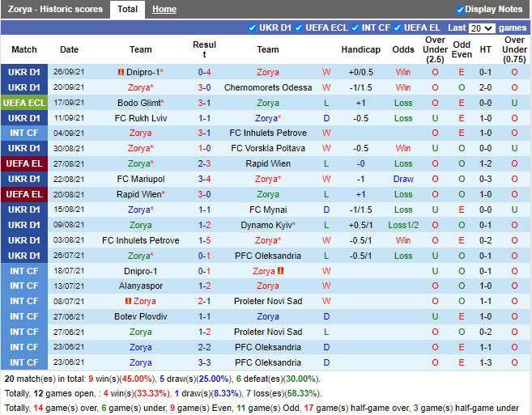The width and height of the screenshot is (532, 415).
Task: Toggle the Display Notes checkbox
Action: pyautogui.click(x=460, y=10)
